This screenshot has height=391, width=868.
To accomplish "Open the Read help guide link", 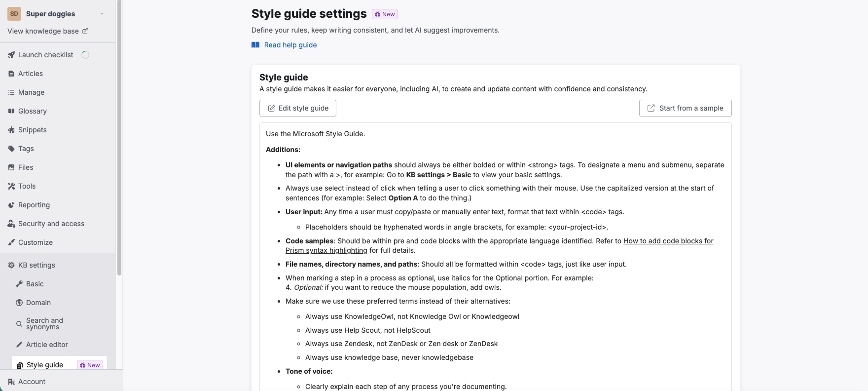I will 290,45.
